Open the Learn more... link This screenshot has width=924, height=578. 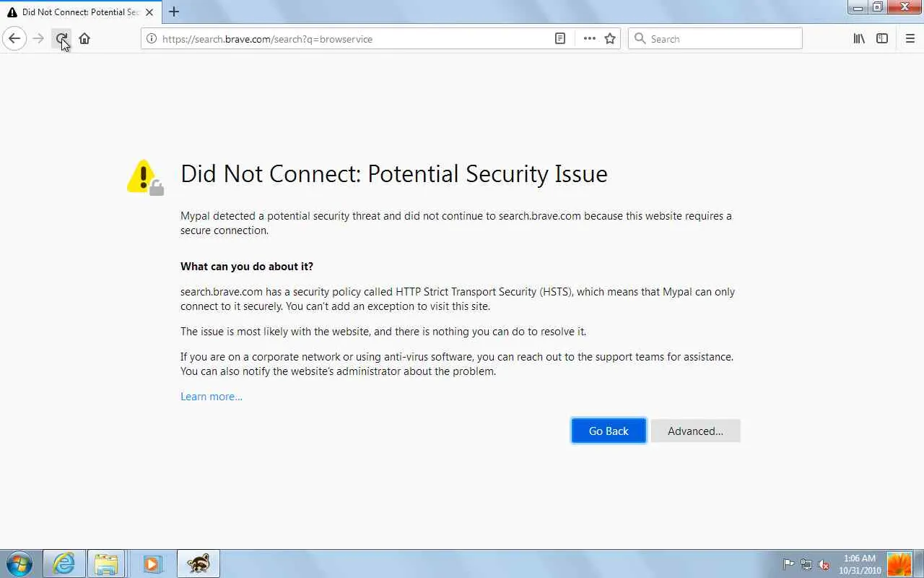click(x=212, y=397)
